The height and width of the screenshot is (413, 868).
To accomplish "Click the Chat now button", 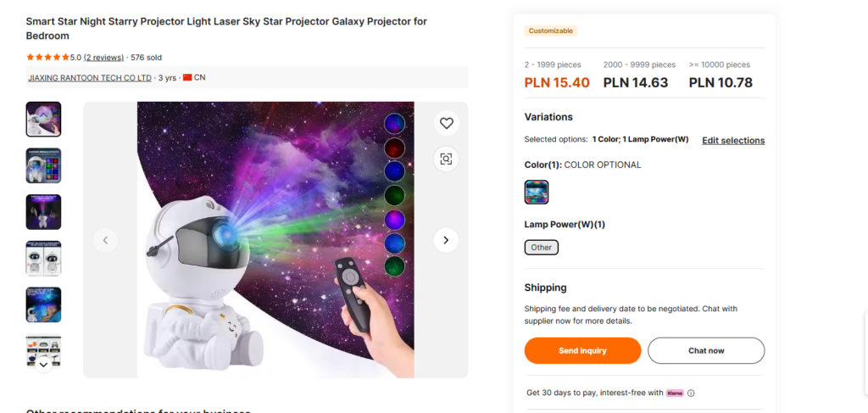I will point(706,351).
